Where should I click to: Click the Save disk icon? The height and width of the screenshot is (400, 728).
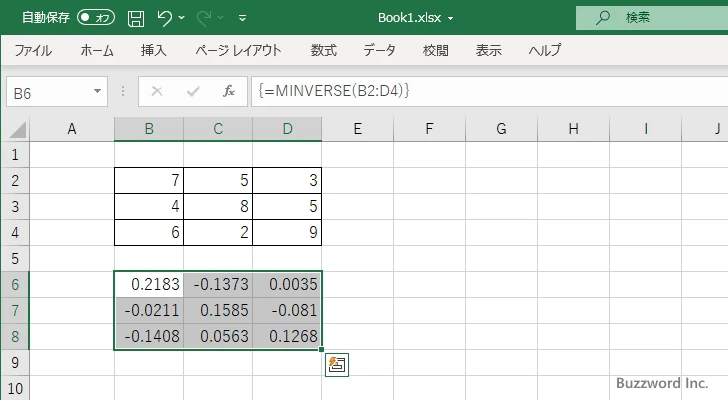[136, 18]
